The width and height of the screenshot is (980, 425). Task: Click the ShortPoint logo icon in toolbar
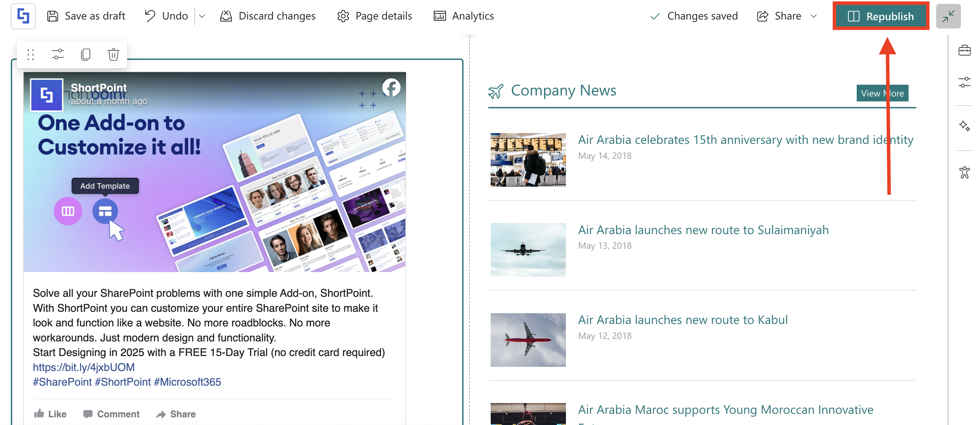click(x=23, y=16)
